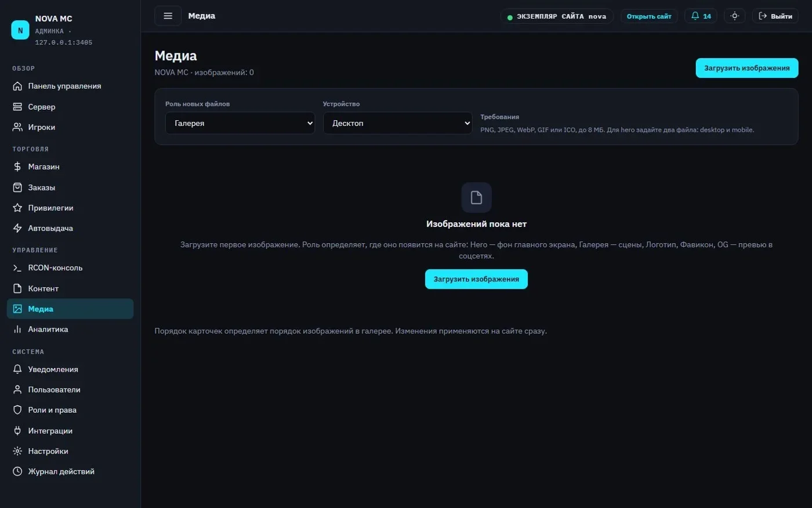The width and height of the screenshot is (812, 508).
Task: Click the dollar icon beside Магазин
Action: click(x=17, y=167)
